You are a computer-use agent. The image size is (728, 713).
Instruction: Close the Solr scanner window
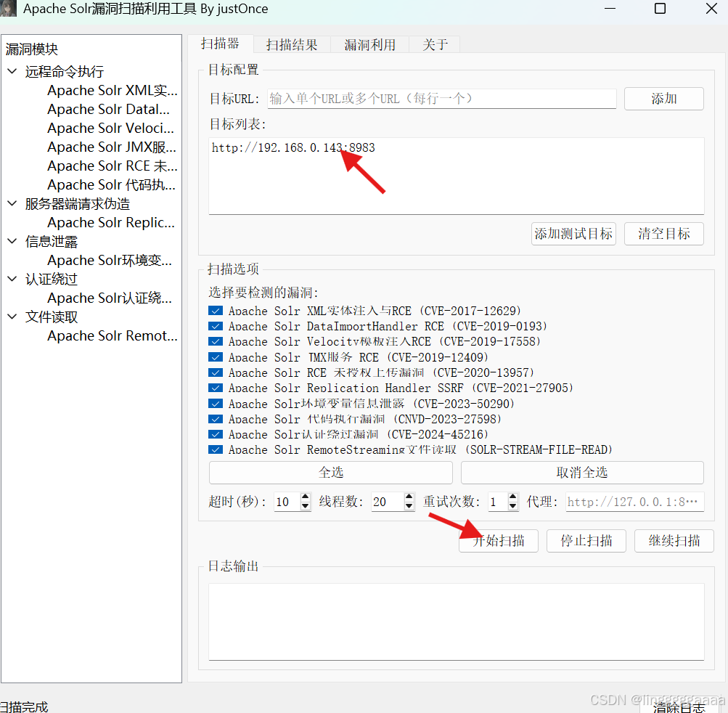click(711, 9)
